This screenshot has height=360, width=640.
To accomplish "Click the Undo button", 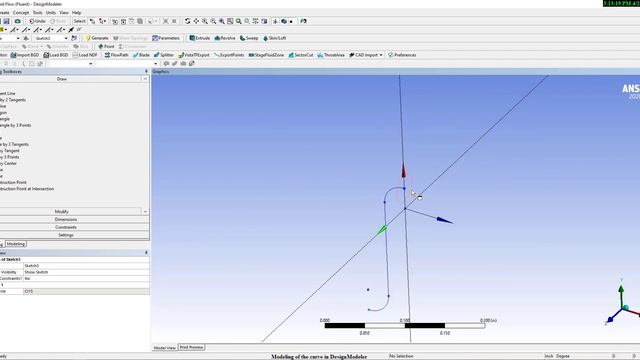I will pos(38,21).
